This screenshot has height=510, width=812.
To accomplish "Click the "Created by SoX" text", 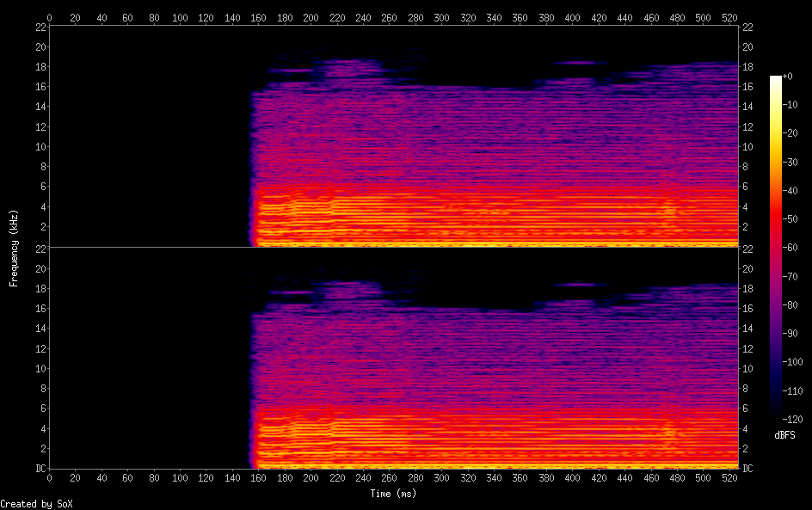I will click(x=36, y=504).
